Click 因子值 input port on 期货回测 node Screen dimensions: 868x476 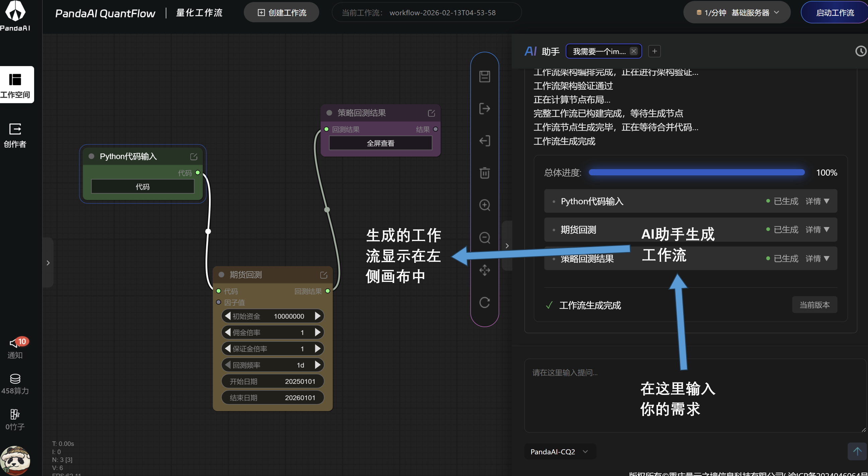tap(218, 302)
